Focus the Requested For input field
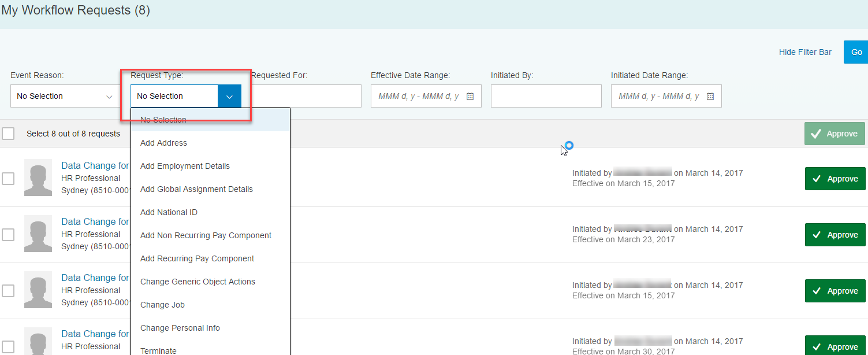Screen dimensions: 868x355 (x=306, y=96)
